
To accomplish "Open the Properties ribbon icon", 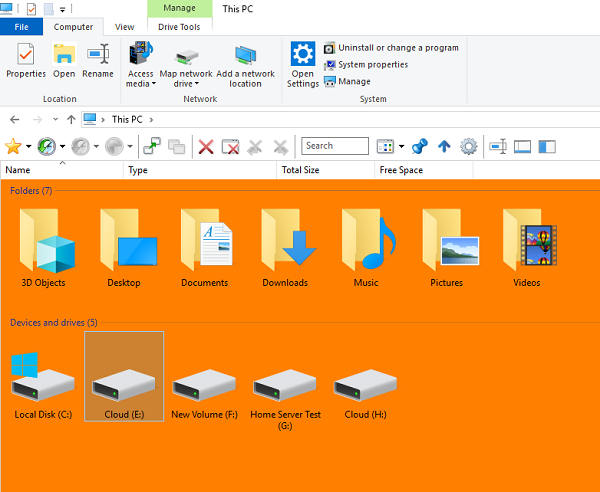I will click(26, 61).
